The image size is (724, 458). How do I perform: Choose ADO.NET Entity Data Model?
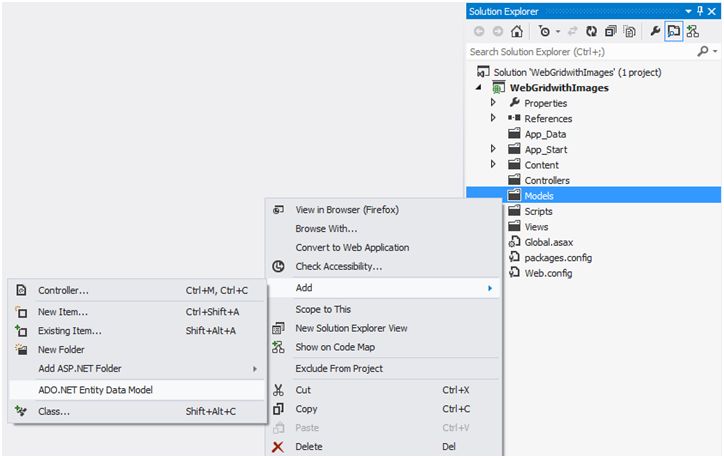[137, 390]
